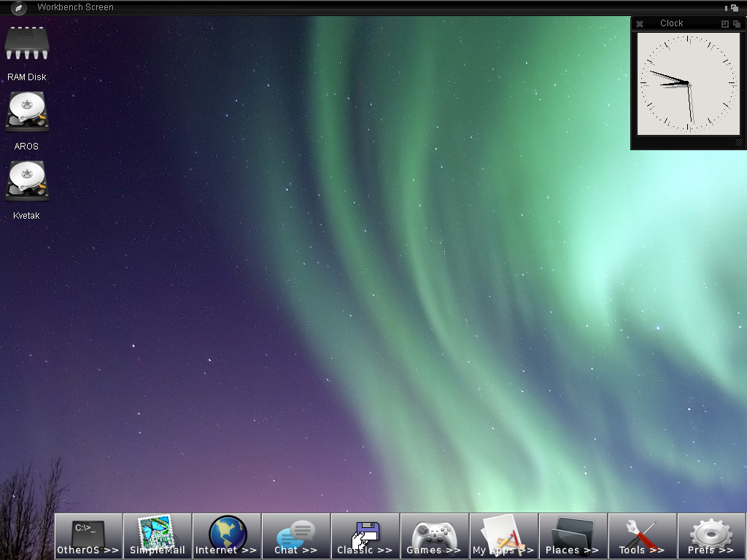Viewport: 747px width, 560px height.
Task: Send the Clock window to back
Action: tap(737, 23)
